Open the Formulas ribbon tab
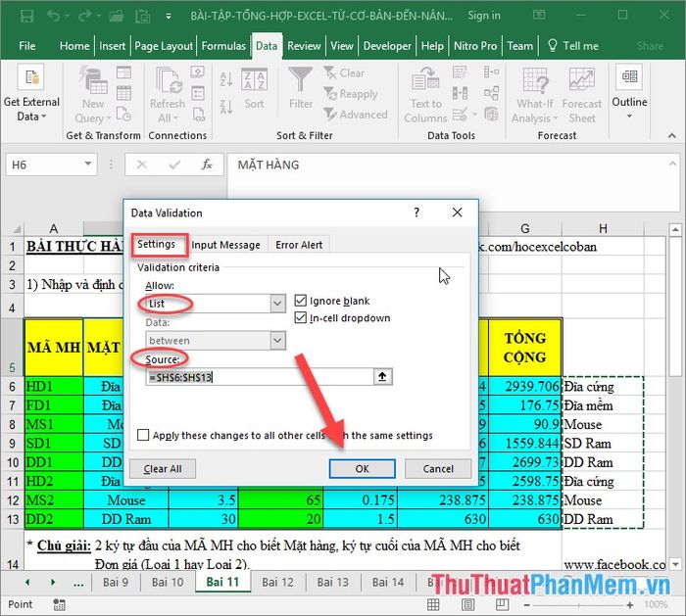 coord(223,46)
